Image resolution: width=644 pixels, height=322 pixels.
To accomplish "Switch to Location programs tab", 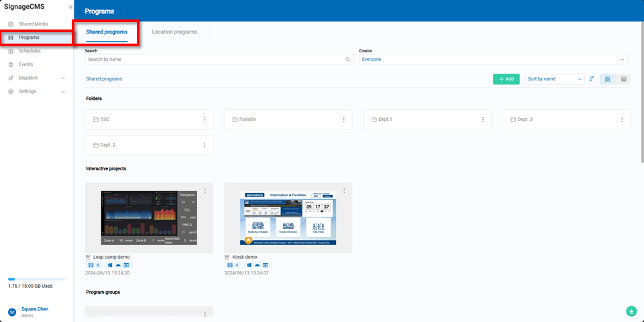I will click(x=174, y=32).
